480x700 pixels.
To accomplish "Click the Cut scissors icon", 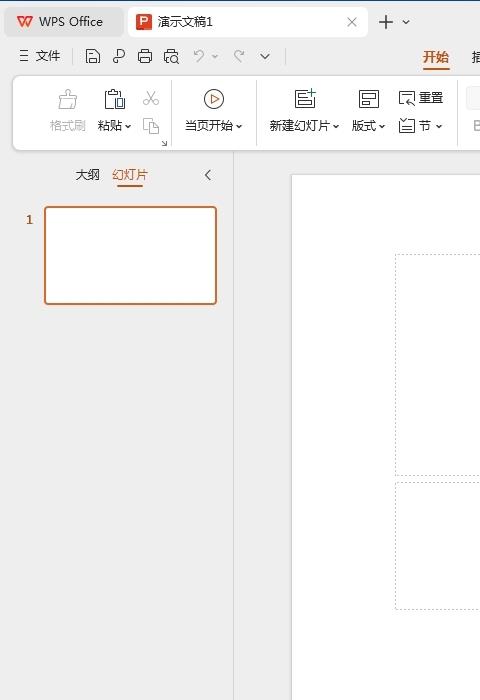I will (x=151, y=98).
